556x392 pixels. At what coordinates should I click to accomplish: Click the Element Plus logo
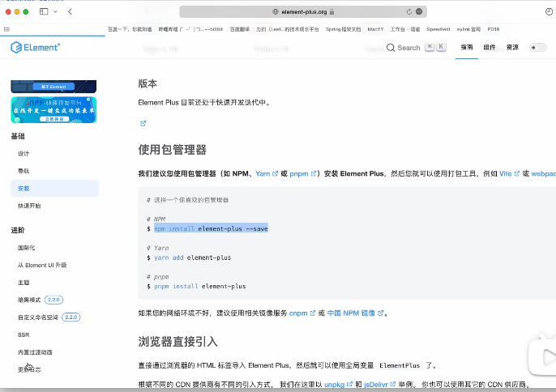click(x=36, y=47)
